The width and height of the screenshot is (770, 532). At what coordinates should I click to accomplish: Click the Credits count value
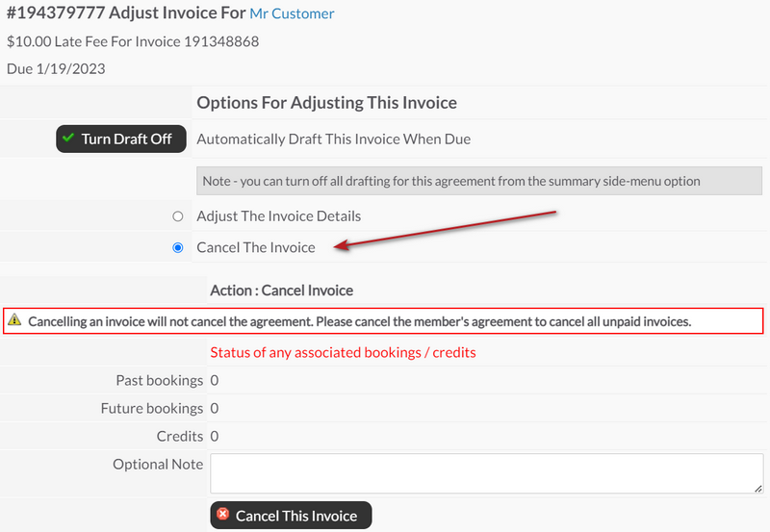215,437
